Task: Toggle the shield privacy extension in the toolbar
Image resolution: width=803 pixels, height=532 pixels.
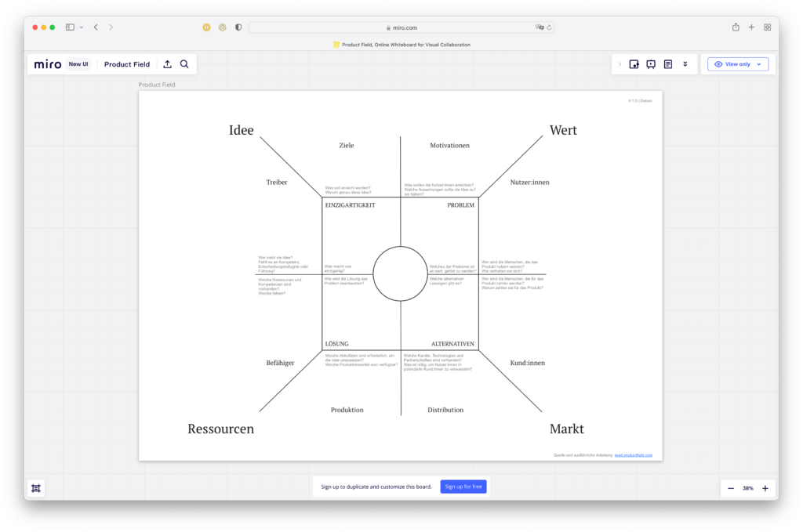Action: [238, 26]
